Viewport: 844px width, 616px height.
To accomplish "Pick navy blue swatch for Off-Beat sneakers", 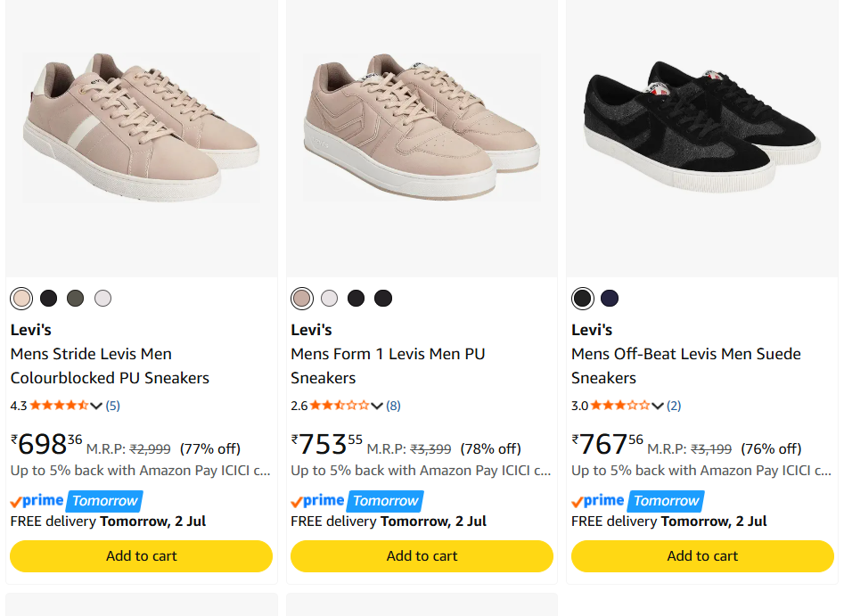I will point(610,299).
